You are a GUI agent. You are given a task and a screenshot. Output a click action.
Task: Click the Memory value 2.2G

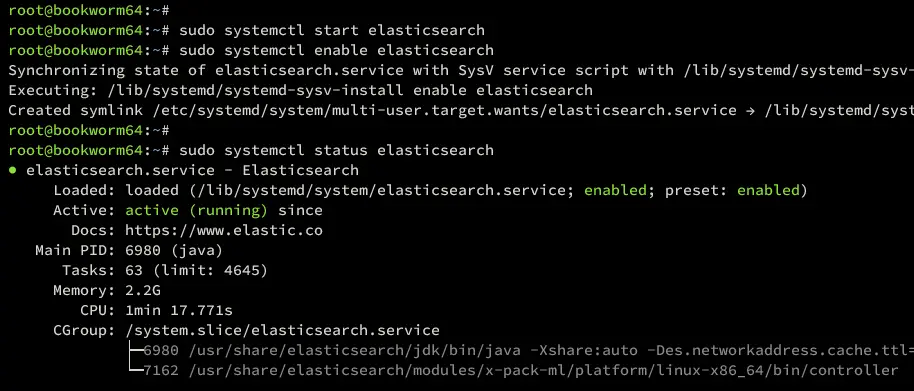tap(143, 290)
